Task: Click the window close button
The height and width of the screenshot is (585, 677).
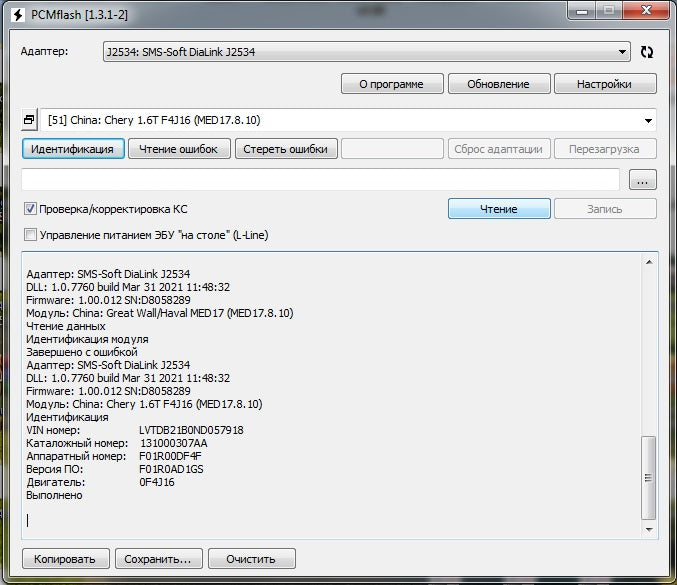Action: pyautogui.click(x=646, y=10)
